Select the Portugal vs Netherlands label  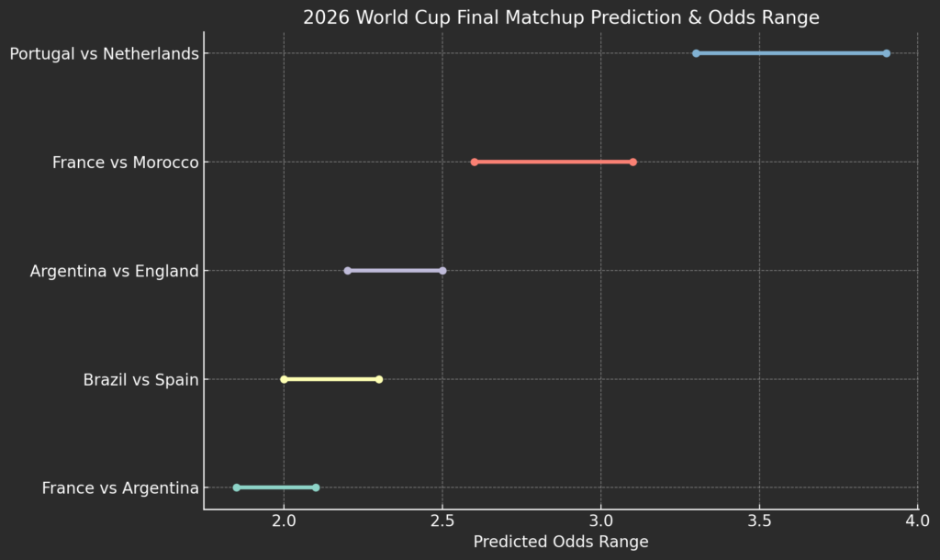pos(104,53)
